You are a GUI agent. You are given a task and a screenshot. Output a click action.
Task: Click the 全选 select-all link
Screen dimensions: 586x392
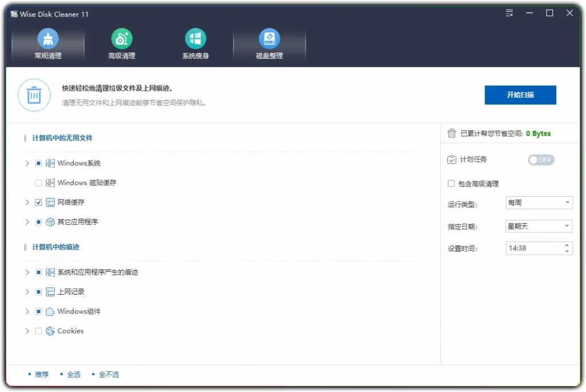(x=73, y=374)
